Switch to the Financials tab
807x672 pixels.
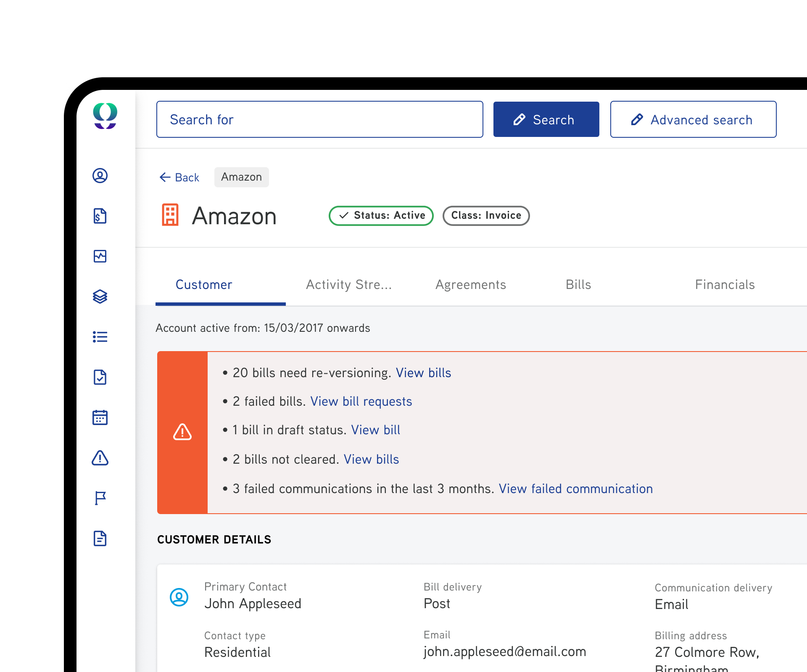click(725, 285)
